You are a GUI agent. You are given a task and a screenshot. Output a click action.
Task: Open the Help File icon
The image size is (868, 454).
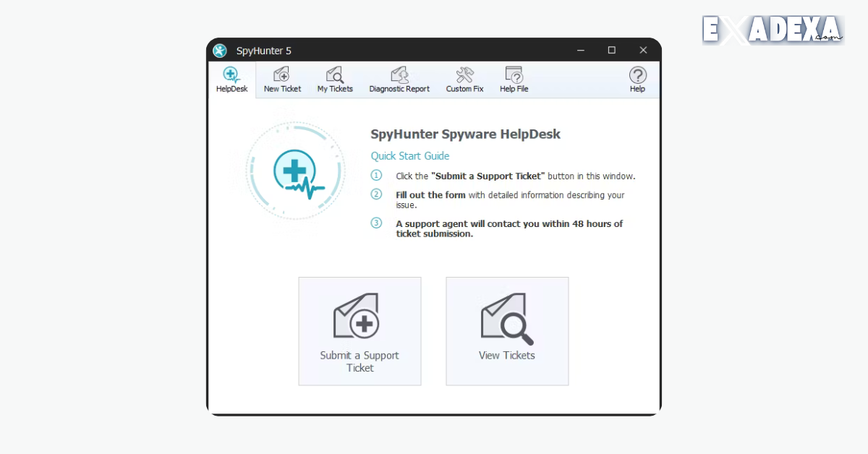click(514, 74)
